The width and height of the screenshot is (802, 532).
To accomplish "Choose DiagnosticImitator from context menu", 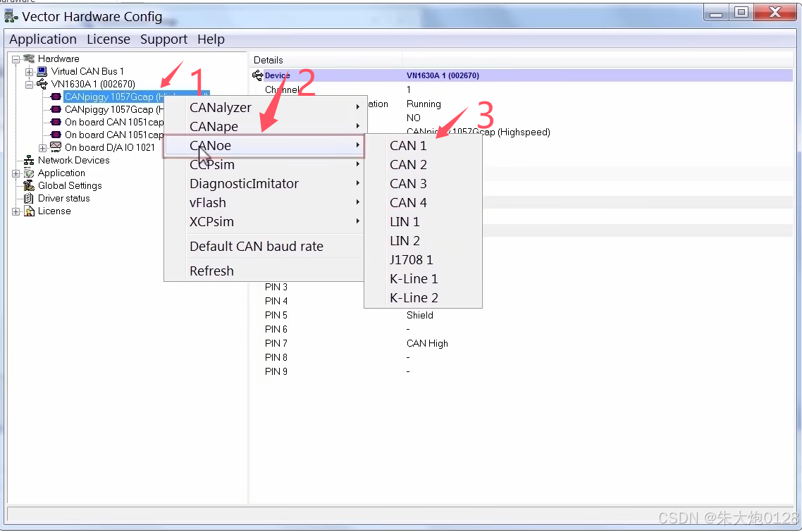I will pos(264,184).
